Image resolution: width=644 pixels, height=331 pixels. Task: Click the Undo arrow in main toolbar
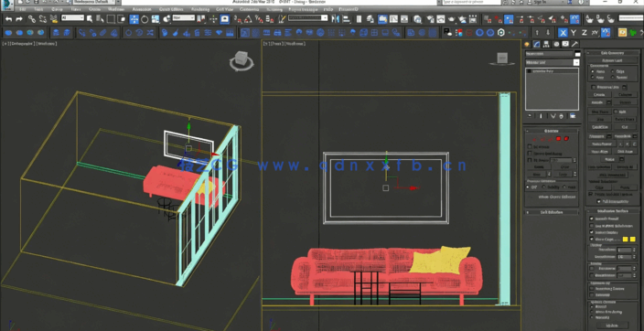[x=8, y=19]
